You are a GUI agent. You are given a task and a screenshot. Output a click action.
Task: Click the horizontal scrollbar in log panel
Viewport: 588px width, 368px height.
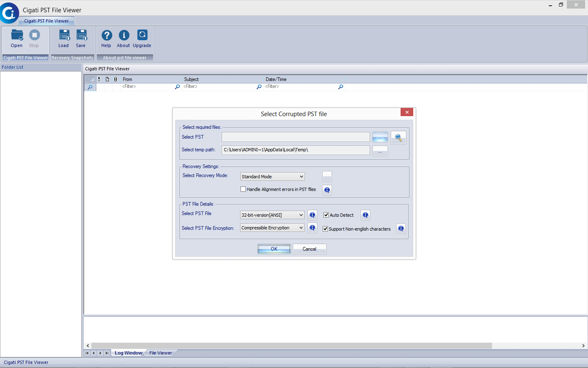point(292,346)
